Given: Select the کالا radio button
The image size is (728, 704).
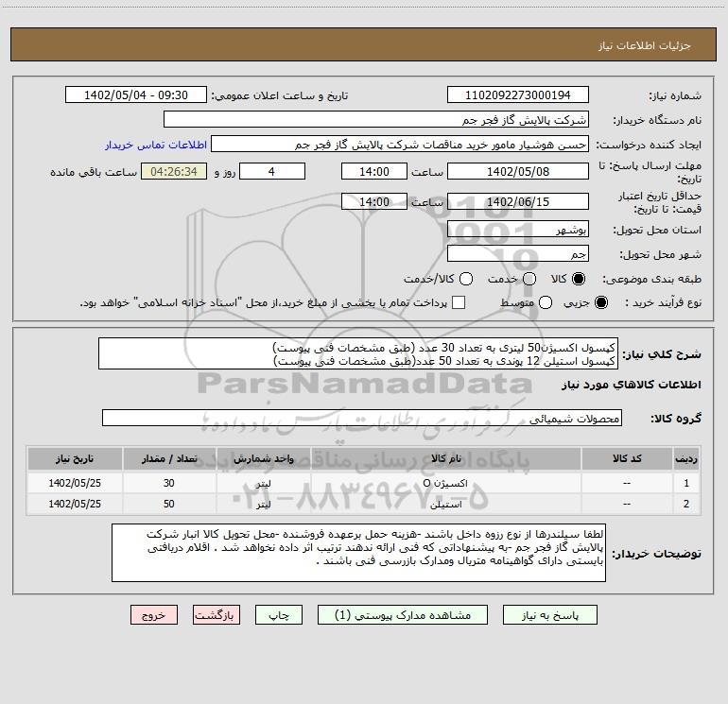Looking at the screenshot, I should point(579,279).
